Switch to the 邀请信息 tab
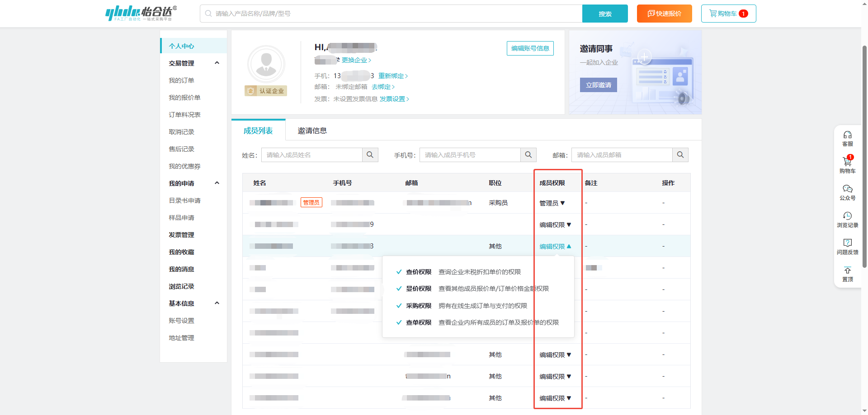 tap(312, 131)
